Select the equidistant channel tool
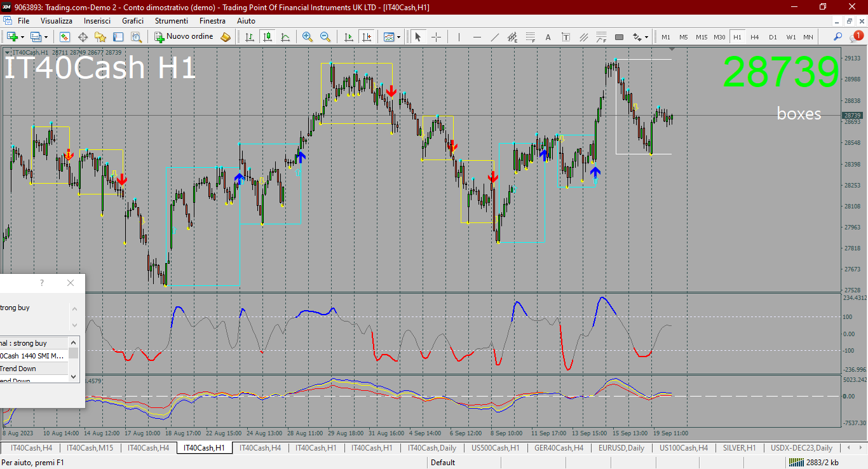 [x=513, y=37]
